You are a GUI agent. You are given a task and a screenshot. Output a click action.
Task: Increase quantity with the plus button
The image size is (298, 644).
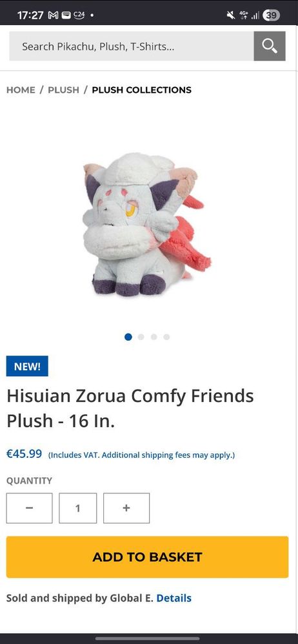(x=126, y=508)
